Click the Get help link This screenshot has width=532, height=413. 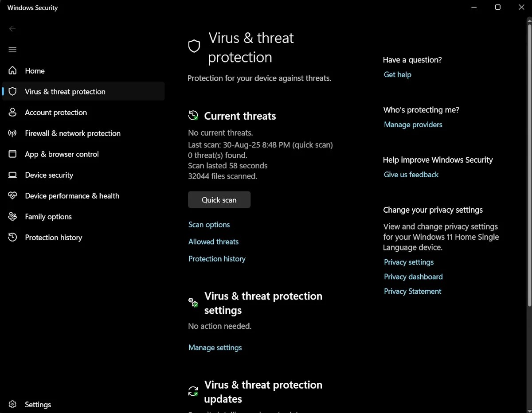pyautogui.click(x=397, y=74)
